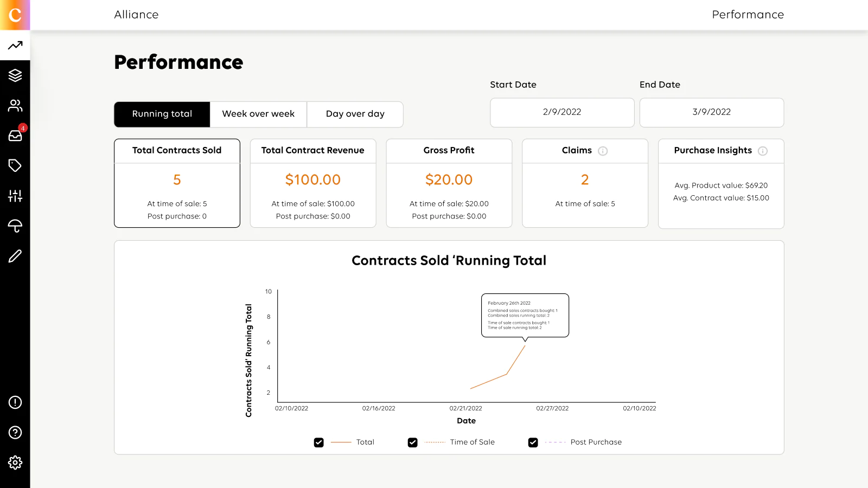Screen dimensions: 868x488
Task: Click the Claims info icon
Action: (603, 151)
